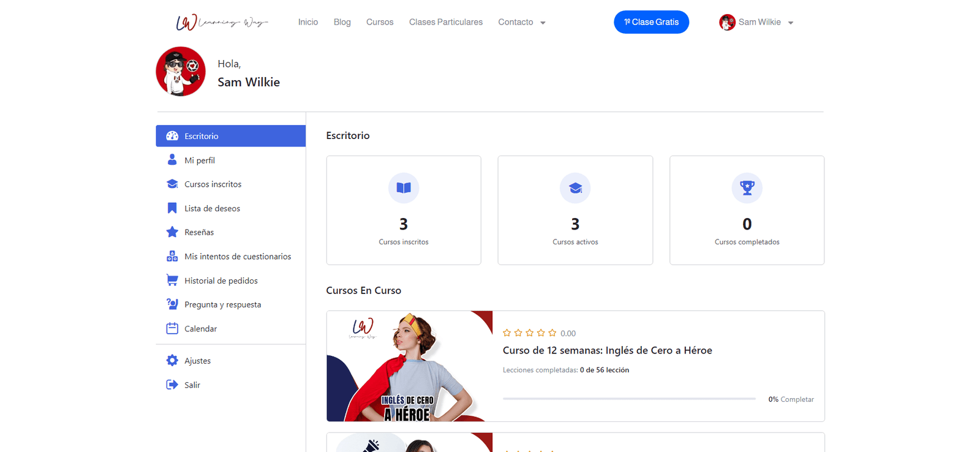Click the Calendar icon in sidebar
980x452 pixels.
(172, 328)
